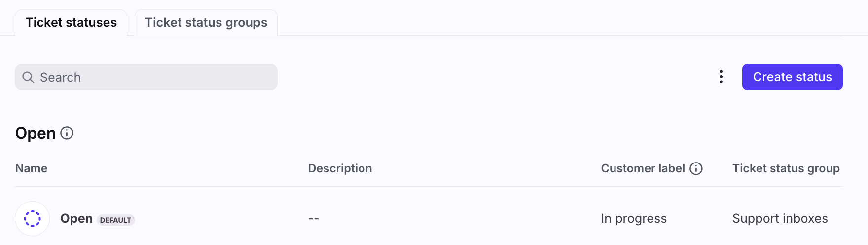This screenshot has height=245, width=868.
Task: Open the three-dot more options menu
Action: pyautogui.click(x=721, y=77)
